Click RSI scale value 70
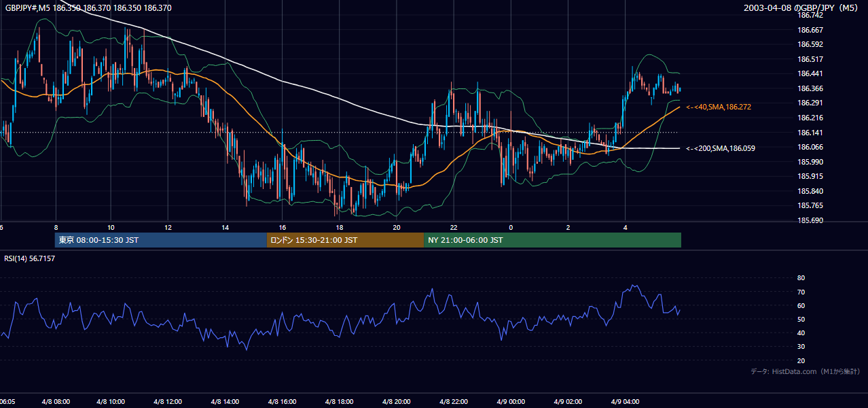The image size is (868, 408). click(x=801, y=292)
